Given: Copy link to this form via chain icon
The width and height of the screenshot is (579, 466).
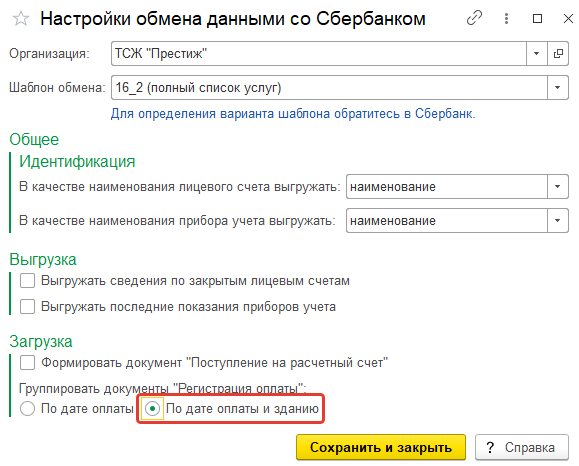Looking at the screenshot, I should tap(474, 18).
